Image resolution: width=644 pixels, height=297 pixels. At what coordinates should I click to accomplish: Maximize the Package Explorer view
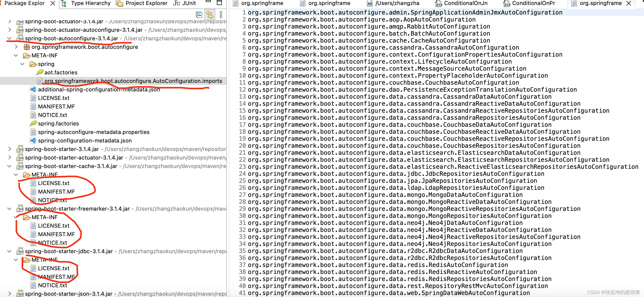[x=219, y=3]
